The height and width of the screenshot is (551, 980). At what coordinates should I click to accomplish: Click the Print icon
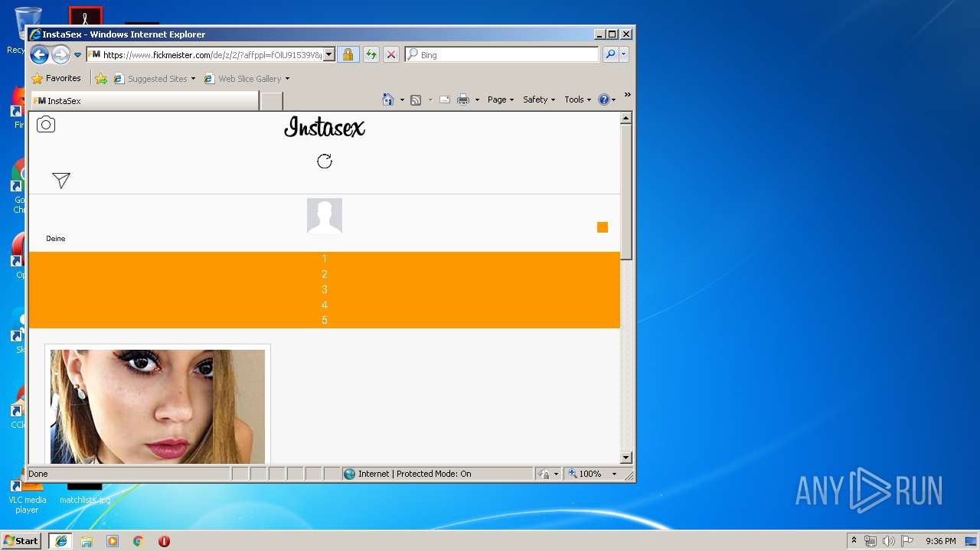(463, 99)
